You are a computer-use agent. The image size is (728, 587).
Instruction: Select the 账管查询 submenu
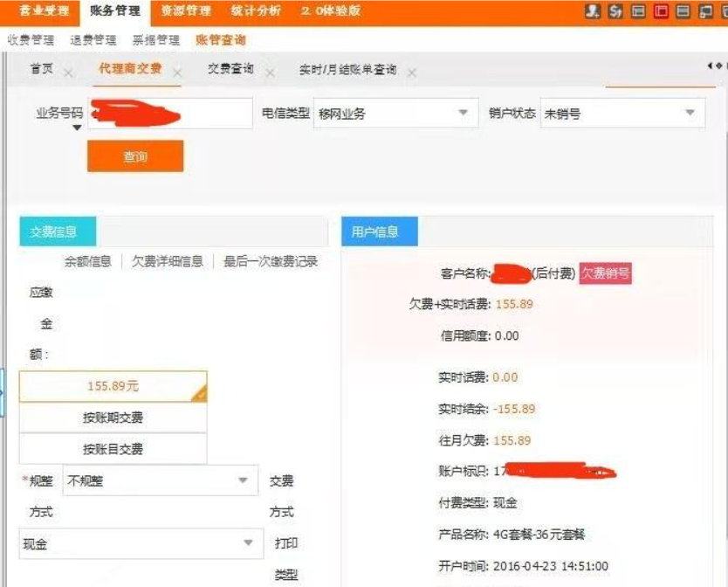tap(220, 40)
